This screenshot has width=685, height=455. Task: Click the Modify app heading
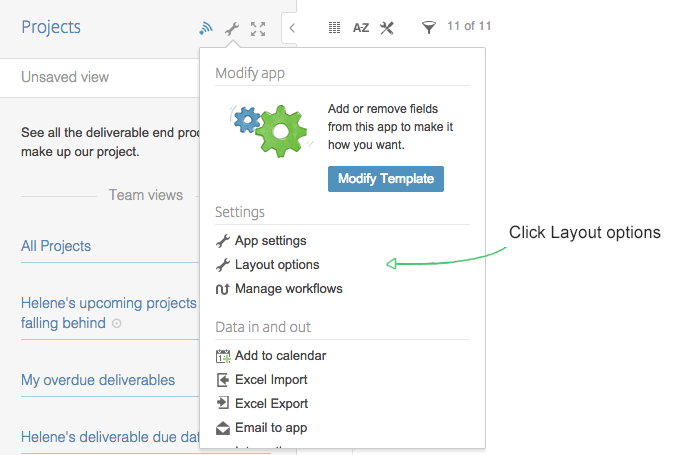[250, 73]
